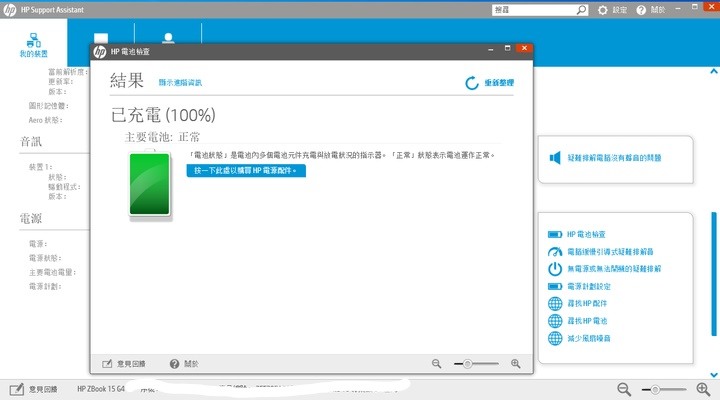Screen dimensions: 720x400
Task: Zoom in within the battery check window
Action: tap(516, 364)
